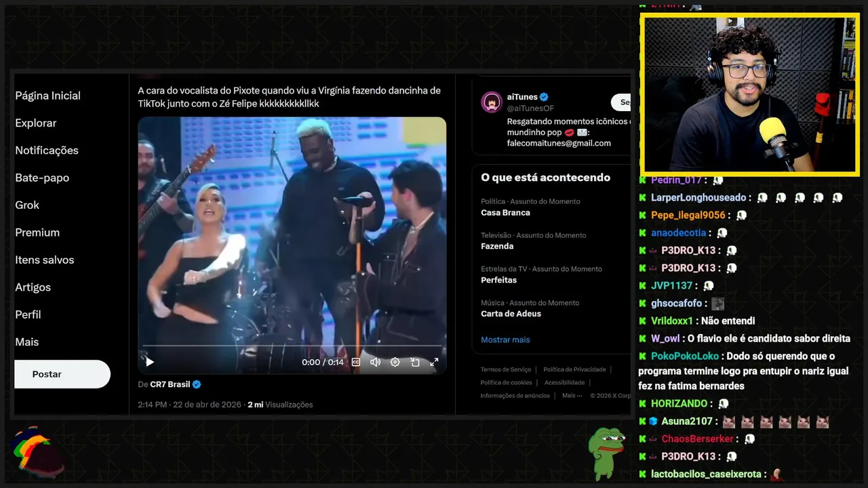Open Fazenda trending topic
Image resolution: width=868 pixels, height=488 pixels.
(497, 247)
